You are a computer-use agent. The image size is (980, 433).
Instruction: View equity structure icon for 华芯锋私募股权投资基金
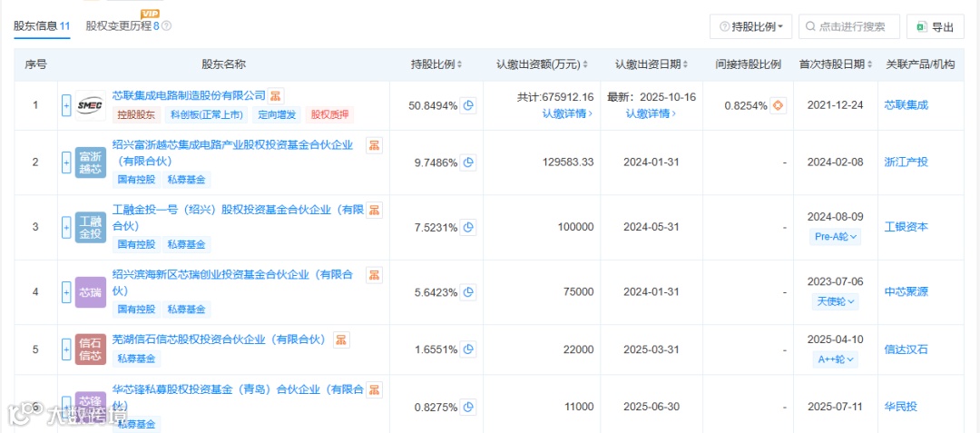click(375, 390)
